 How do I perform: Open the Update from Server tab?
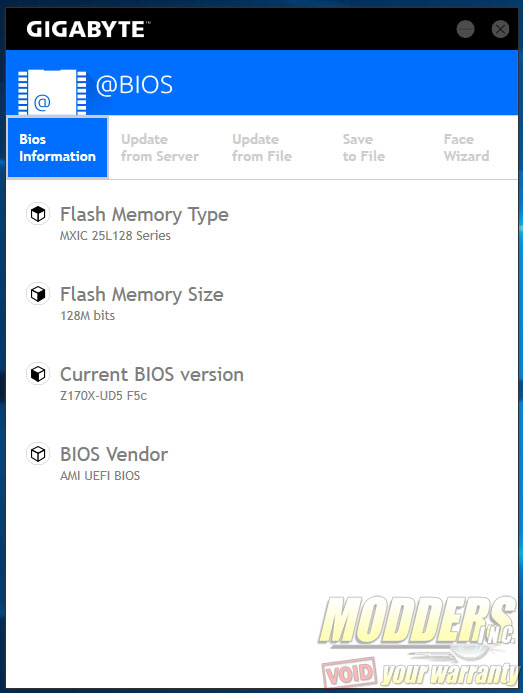(160, 147)
